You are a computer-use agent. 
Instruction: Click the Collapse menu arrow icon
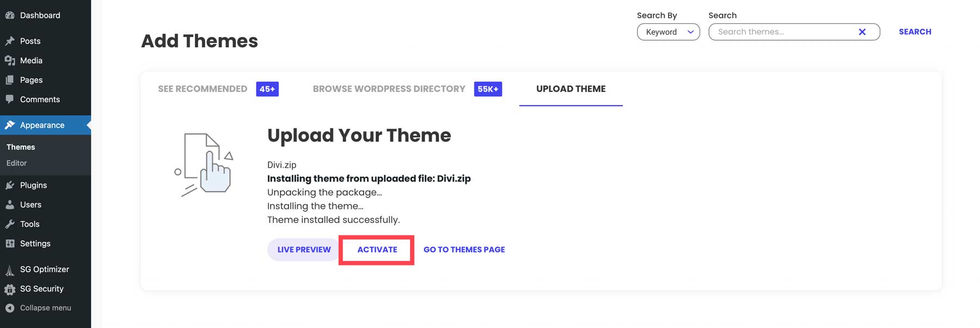point(10,308)
